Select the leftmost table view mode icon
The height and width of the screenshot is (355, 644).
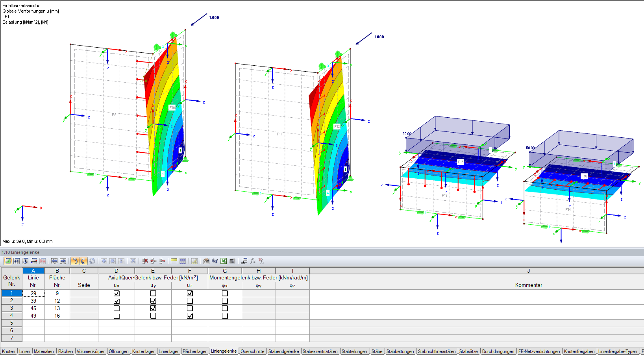tap(7, 261)
